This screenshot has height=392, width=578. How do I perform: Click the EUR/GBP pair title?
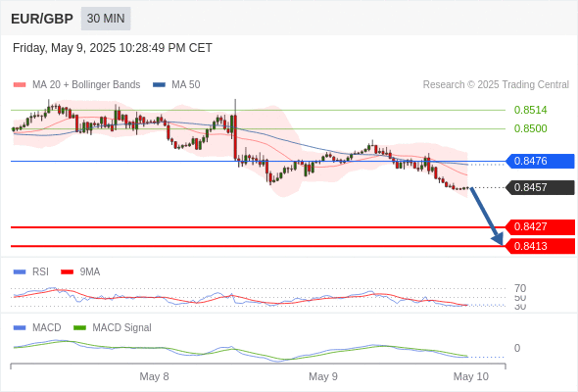pyautogui.click(x=42, y=19)
